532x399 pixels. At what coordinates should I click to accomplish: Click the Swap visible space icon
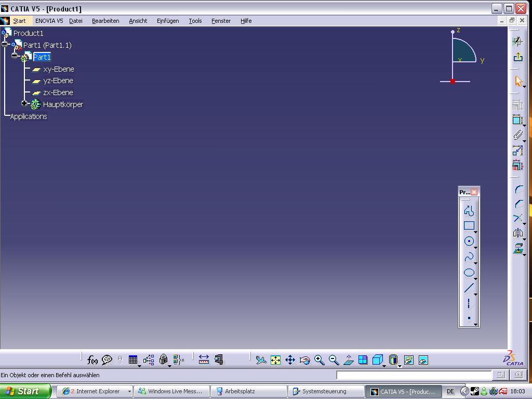(423, 360)
